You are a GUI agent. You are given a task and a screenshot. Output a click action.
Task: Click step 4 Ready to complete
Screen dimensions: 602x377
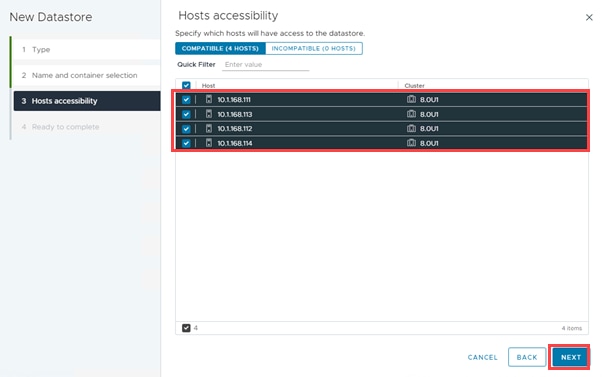[x=87, y=127]
